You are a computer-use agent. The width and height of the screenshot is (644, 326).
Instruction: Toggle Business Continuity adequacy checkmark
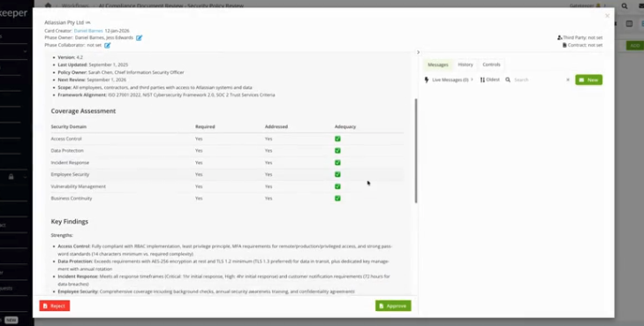click(x=337, y=198)
